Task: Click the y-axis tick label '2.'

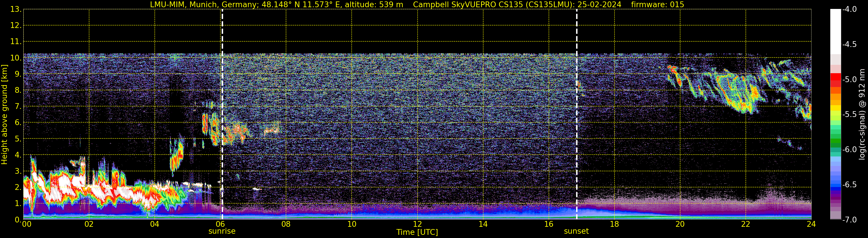Action: coord(18,188)
